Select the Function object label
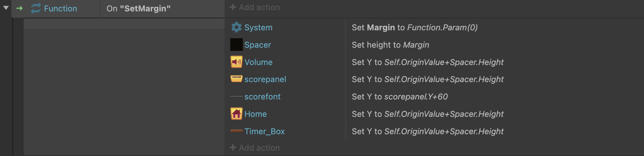 (60, 9)
